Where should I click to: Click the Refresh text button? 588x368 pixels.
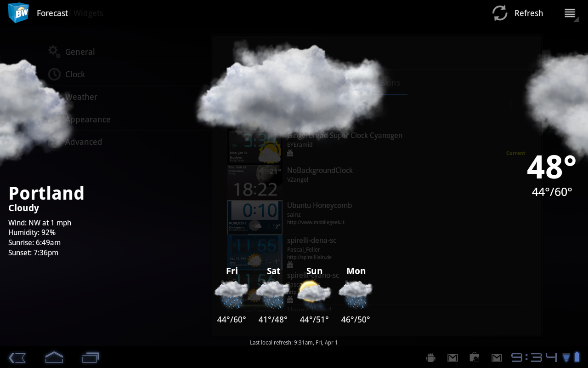pyautogui.click(x=528, y=13)
